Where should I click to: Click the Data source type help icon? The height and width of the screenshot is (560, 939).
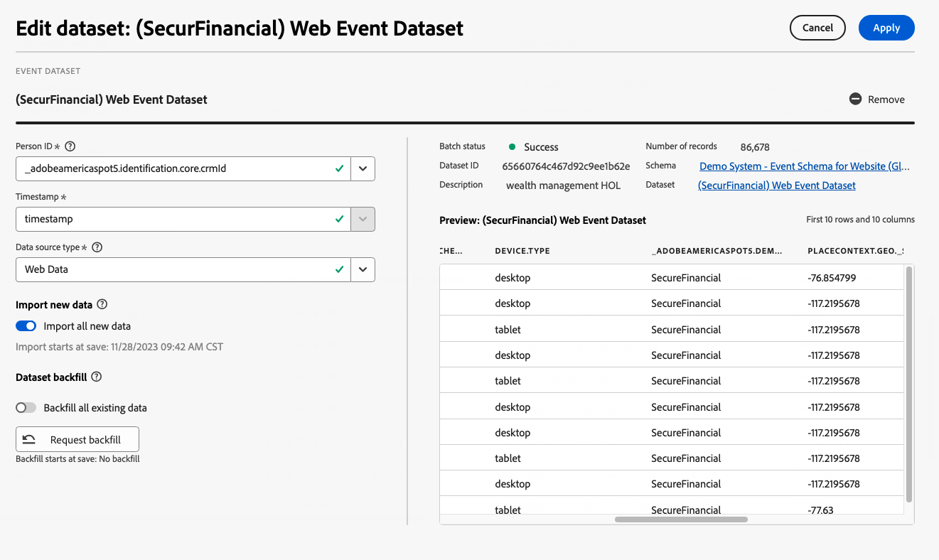click(97, 247)
